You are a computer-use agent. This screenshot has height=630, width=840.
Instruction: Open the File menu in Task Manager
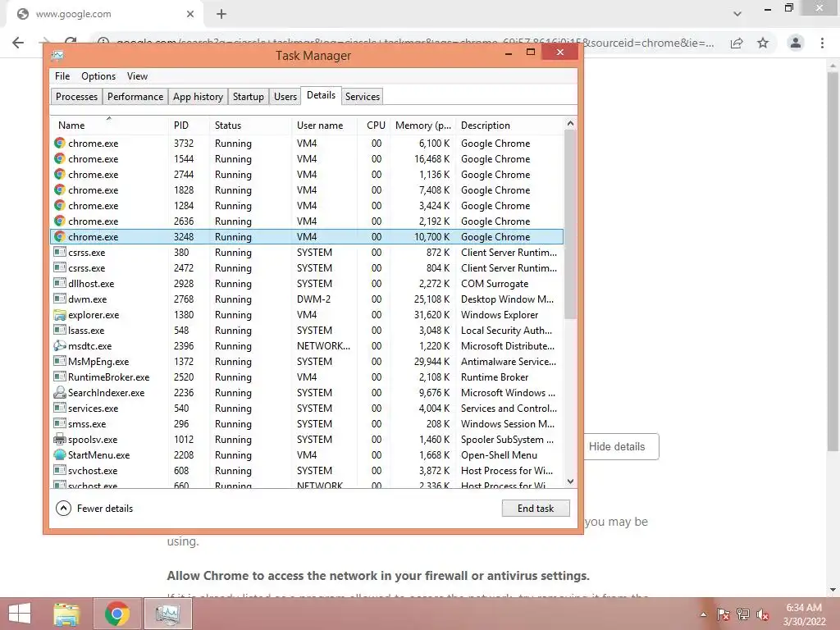tap(62, 76)
